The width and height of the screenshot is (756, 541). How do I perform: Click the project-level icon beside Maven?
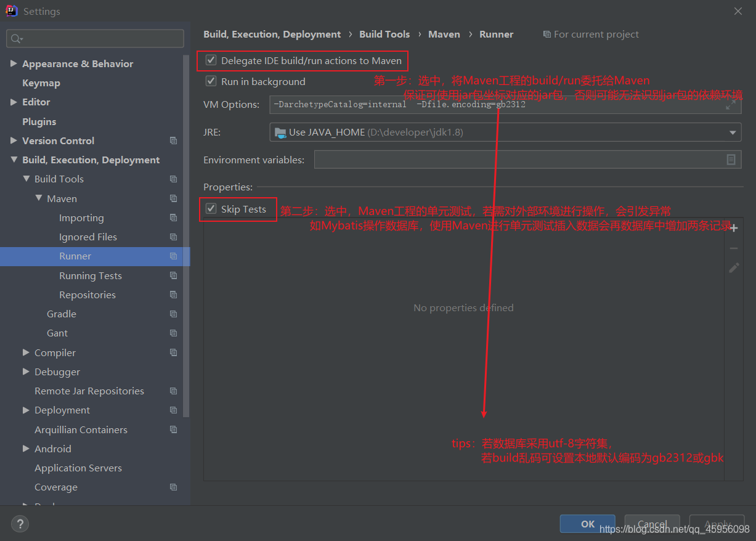click(173, 198)
